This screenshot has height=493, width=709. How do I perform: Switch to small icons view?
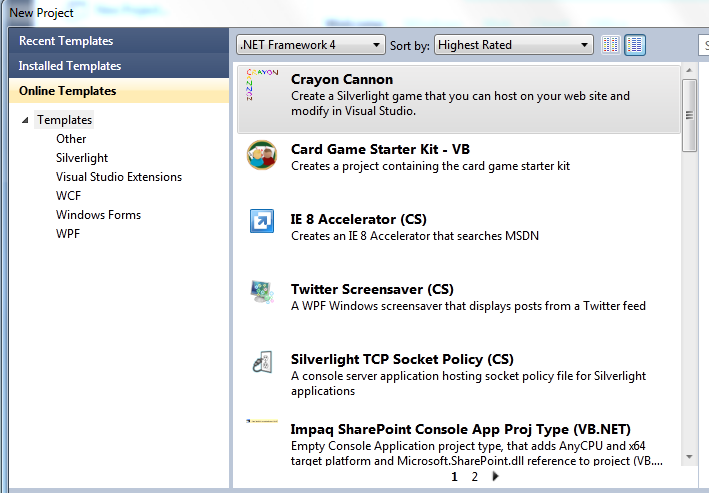(610, 45)
